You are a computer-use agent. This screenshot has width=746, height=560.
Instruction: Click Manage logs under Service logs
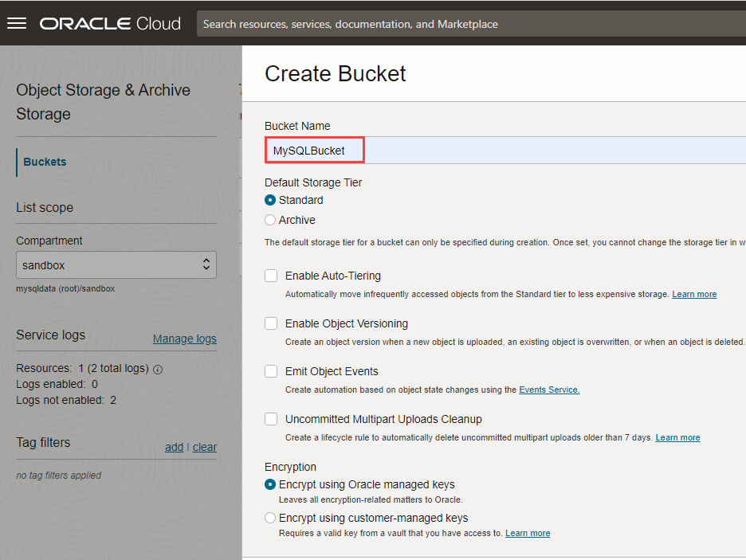184,338
